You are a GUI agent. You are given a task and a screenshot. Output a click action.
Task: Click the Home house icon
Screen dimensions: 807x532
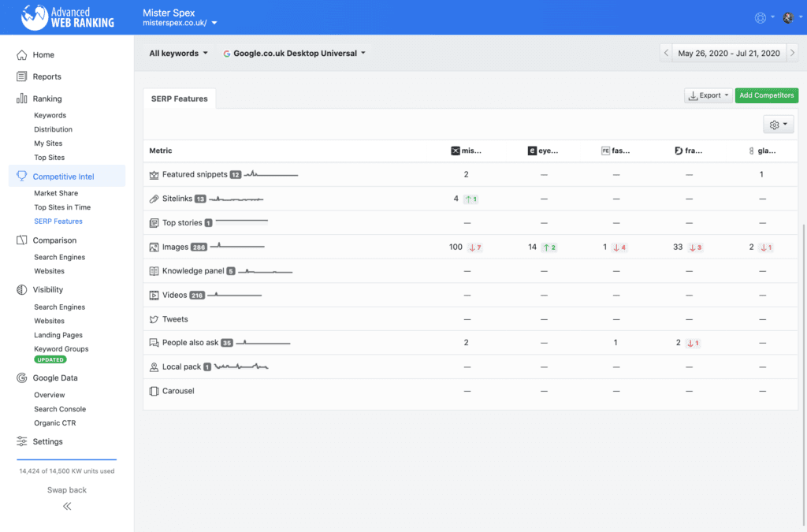tap(21, 54)
